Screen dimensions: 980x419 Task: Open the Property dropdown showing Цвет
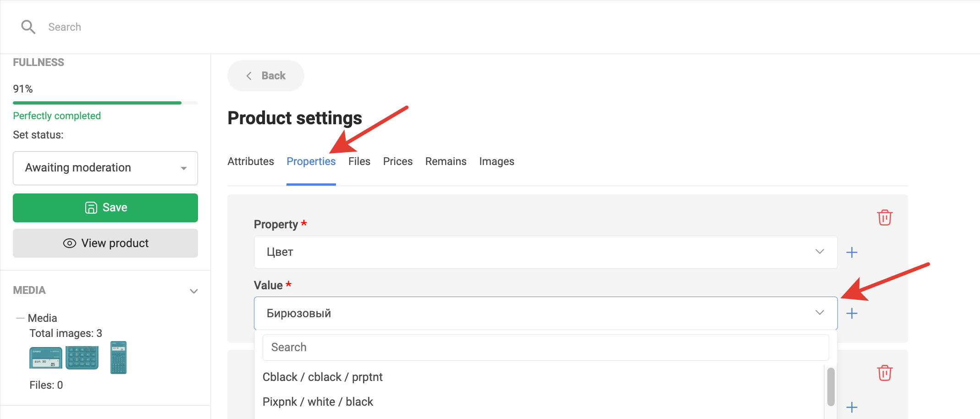(x=545, y=252)
